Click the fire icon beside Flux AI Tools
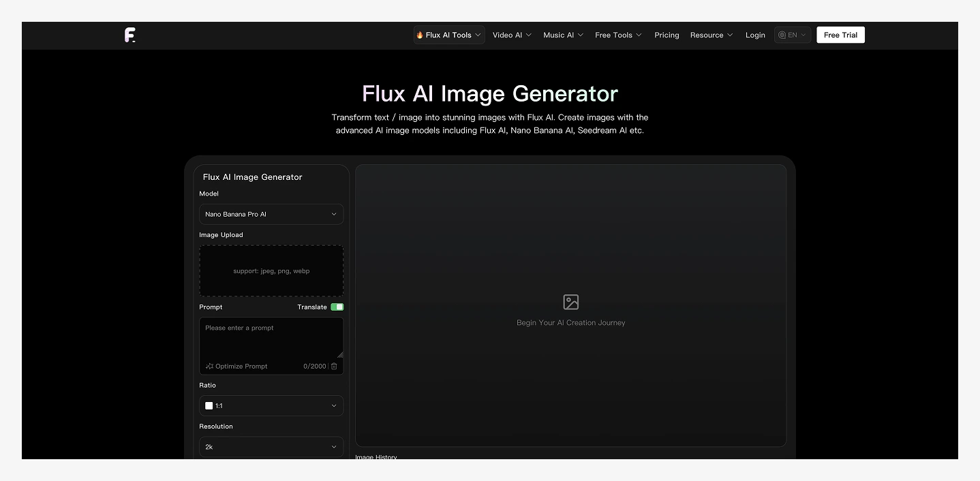The width and height of the screenshot is (980, 481). (x=420, y=35)
